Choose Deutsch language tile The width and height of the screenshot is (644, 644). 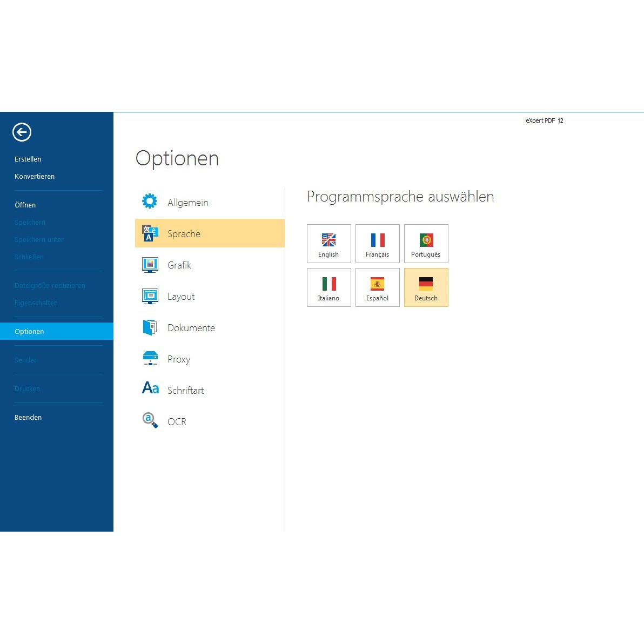point(426,287)
